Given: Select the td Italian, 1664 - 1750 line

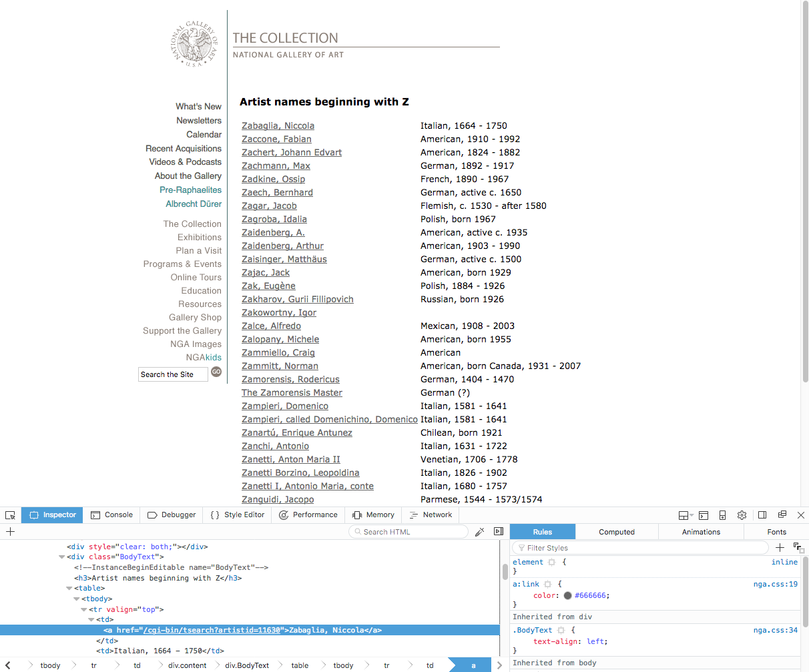Looking at the screenshot, I should [x=160, y=651].
